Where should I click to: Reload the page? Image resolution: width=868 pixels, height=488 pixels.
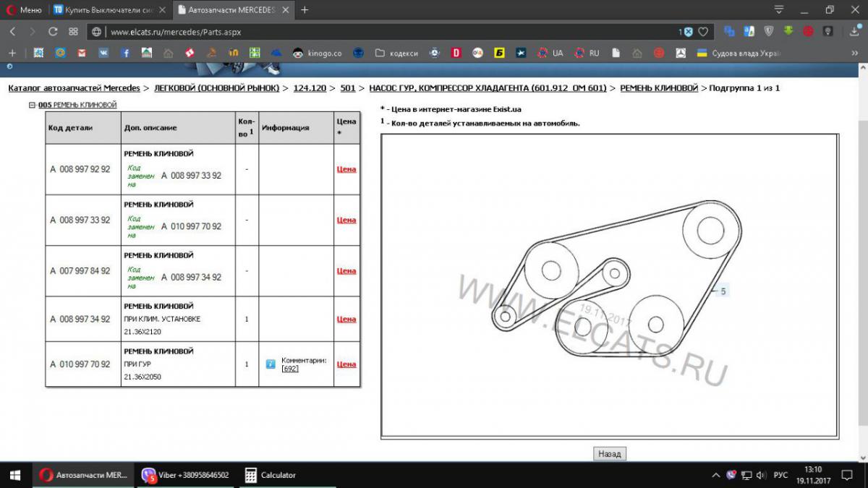point(53,32)
